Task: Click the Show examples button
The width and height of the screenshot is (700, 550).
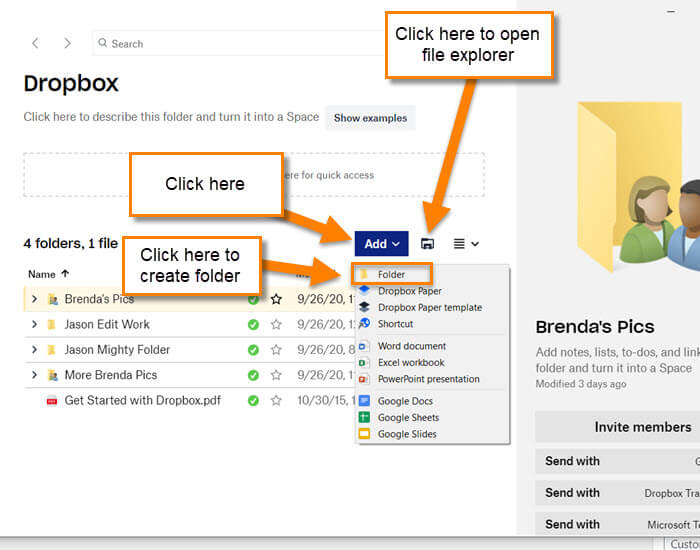Action: (370, 118)
